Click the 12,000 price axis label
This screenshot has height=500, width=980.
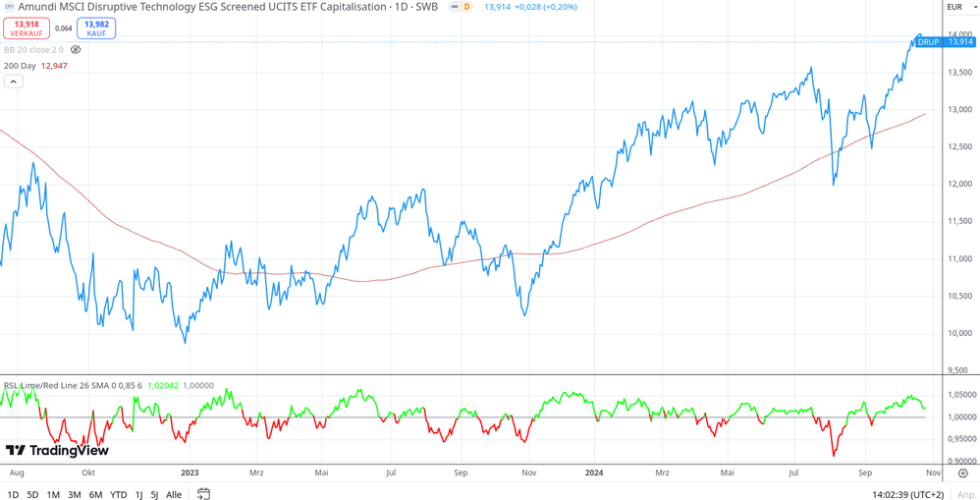[x=960, y=184]
